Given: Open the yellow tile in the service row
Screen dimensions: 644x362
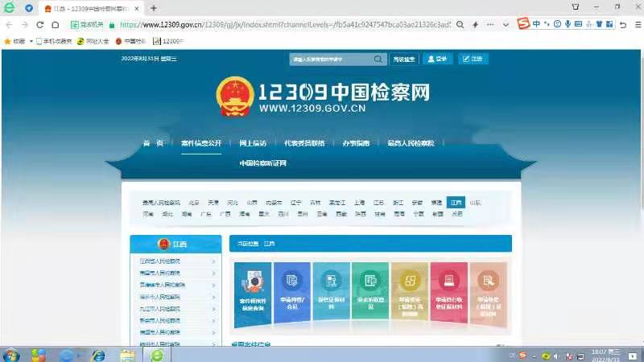Looking at the screenshot, I should (x=410, y=294).
